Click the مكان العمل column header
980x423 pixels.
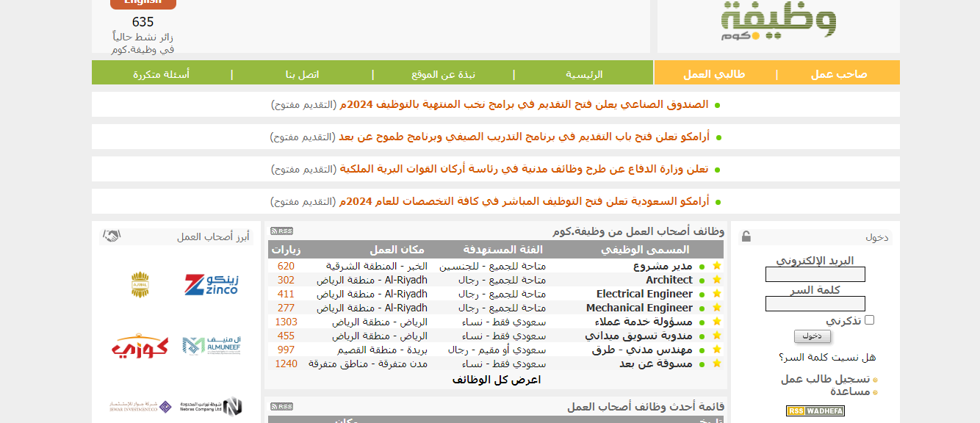click(397, 250)
